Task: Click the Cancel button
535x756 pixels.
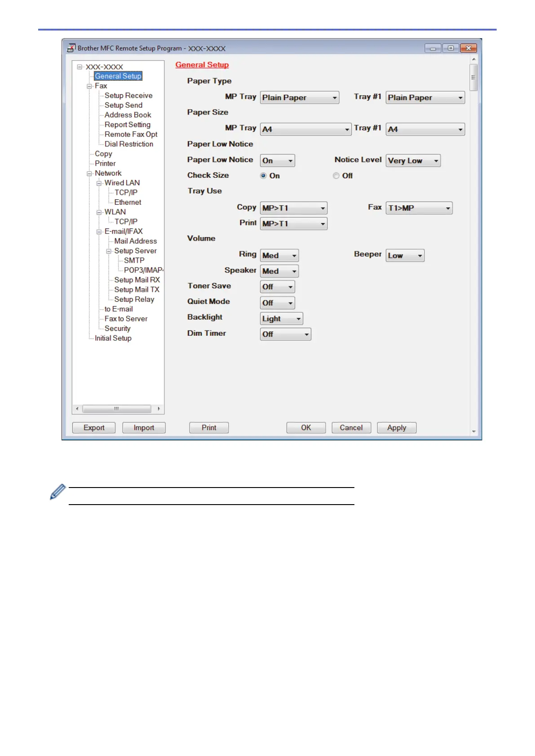Action: pos(351,428)
